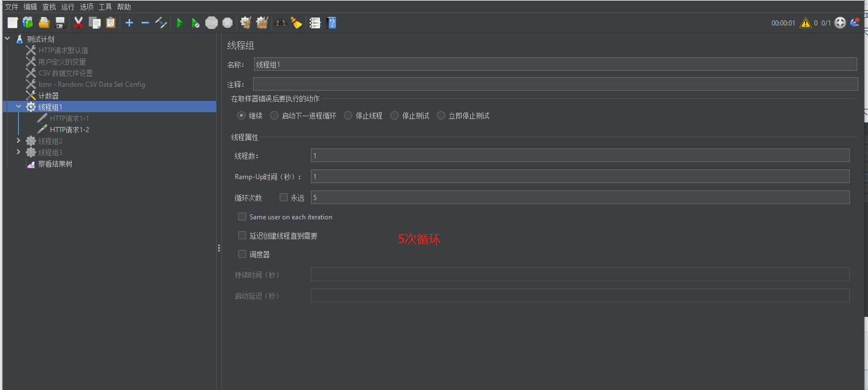Open Help with question mark icon

coord(331,23)
